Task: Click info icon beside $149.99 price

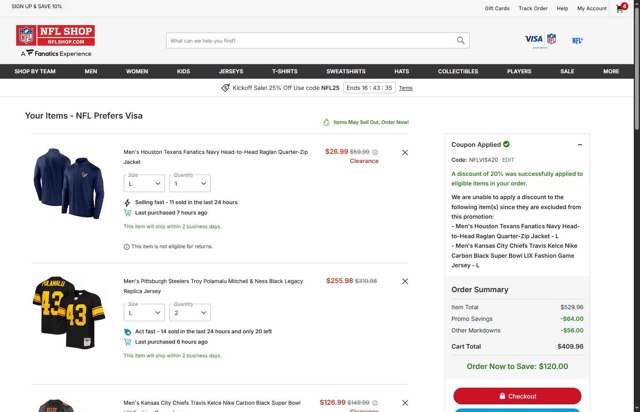Action: pyautogui.click(x=375, y=403)
